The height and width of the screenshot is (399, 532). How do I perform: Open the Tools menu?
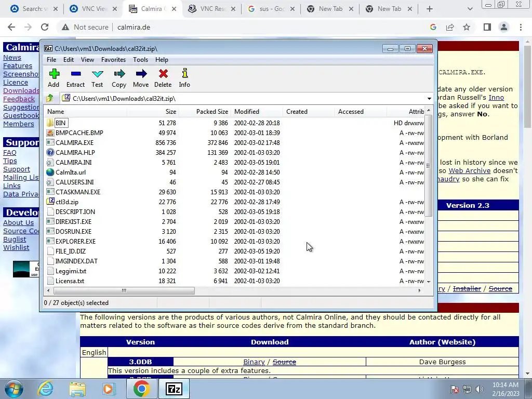(x=140, y=60)
